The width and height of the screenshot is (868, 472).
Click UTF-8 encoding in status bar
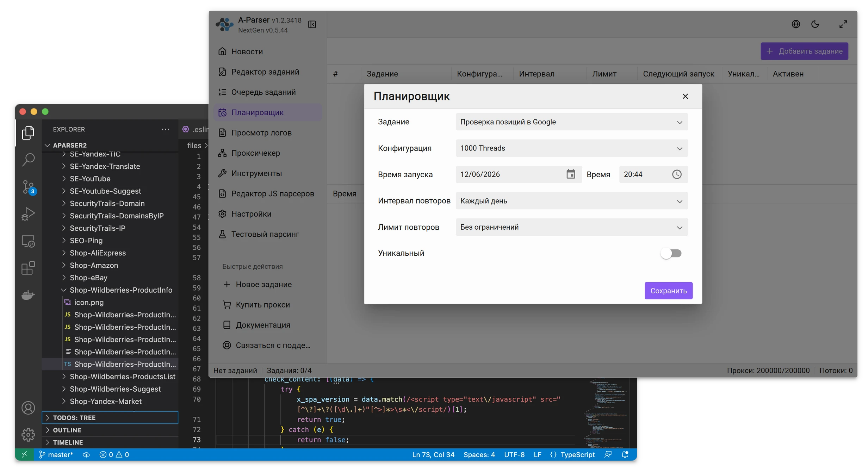tap(514, 455)
